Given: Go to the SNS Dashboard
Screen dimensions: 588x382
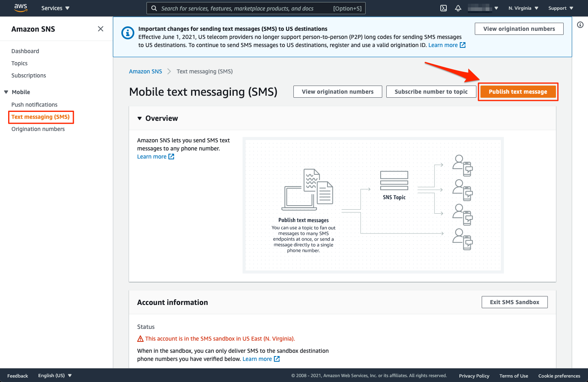Looking at the screenshot, I should (25, 51).
